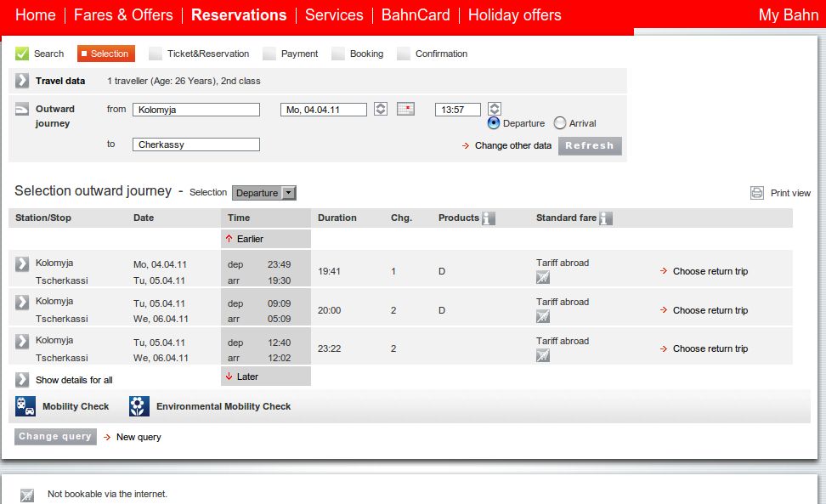This screenshot has width=826, height=504.
Task: Open the BahnCard menu
Action: click(x=416, y=14)
